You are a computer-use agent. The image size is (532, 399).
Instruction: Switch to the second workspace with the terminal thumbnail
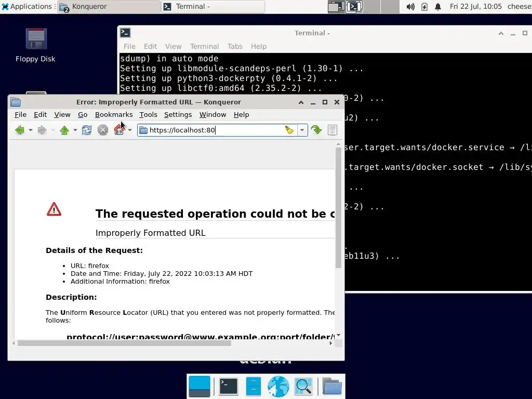354,6
